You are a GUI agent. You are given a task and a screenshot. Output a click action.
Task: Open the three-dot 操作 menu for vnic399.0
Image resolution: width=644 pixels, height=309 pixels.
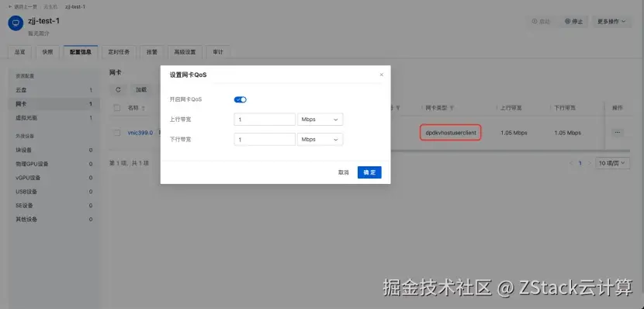coord(618,132)
